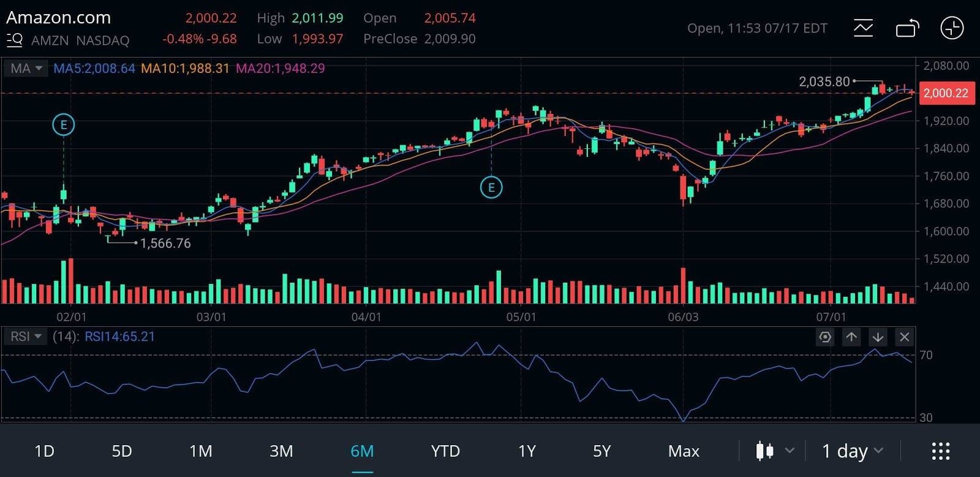The image size is (980, 477).
Task: Close the RSI indicator panel
Action: click(904, 337)
